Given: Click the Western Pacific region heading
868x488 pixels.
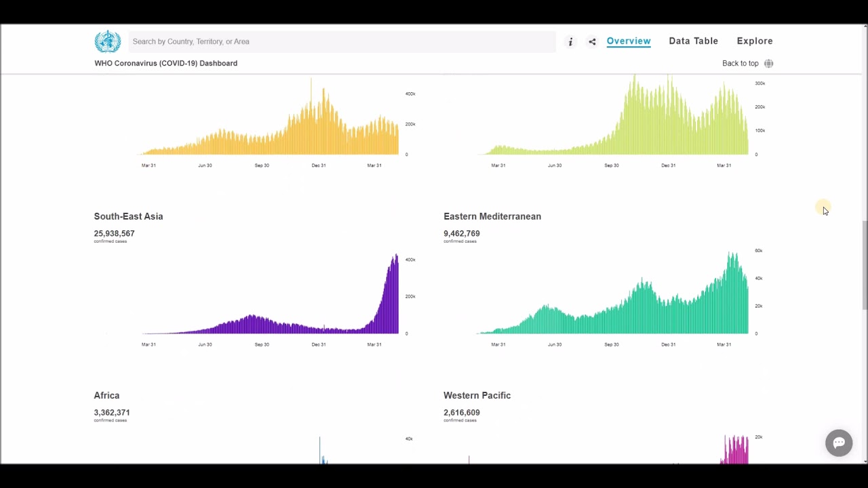Looking at the screenshot, I should coord(477,395).
